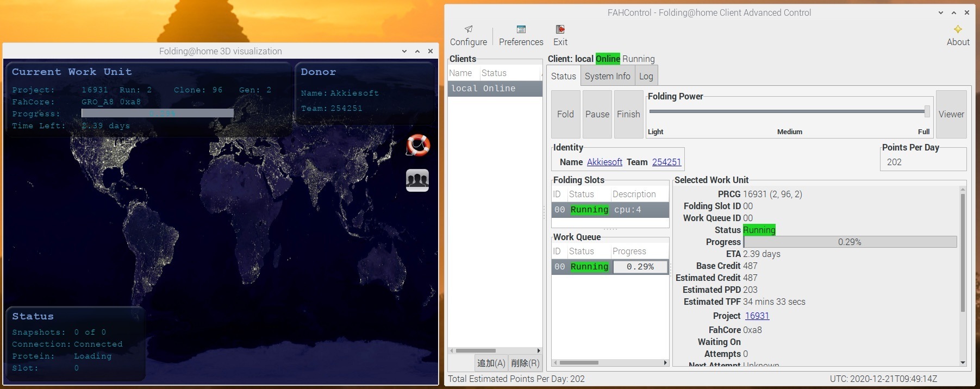The width and height of the screenshot is (980, 389).
Task: Click the ETA 2.39 days value
Action: click(761, 254)
